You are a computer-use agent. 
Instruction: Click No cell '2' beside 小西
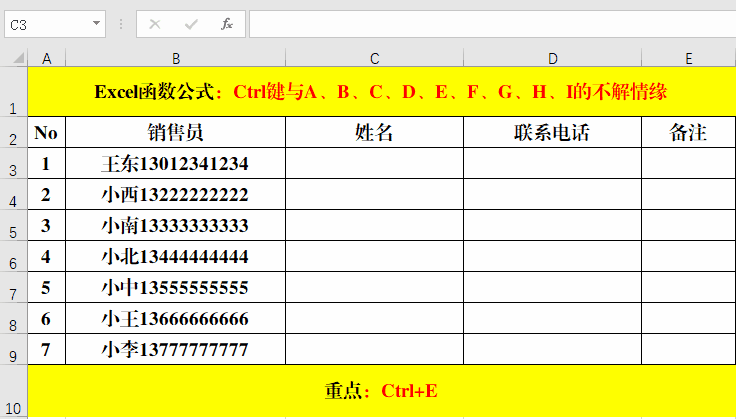46,194
